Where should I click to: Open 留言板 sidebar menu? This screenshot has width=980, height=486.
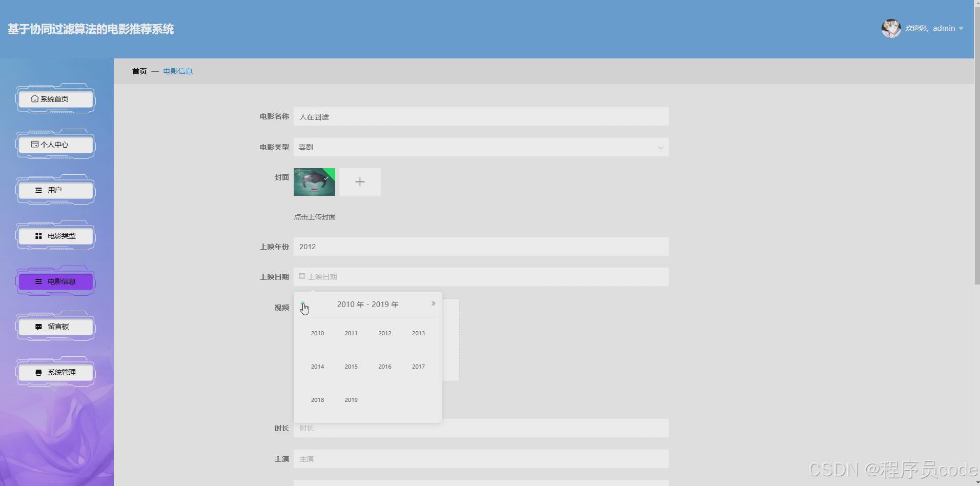click(56, 327)
